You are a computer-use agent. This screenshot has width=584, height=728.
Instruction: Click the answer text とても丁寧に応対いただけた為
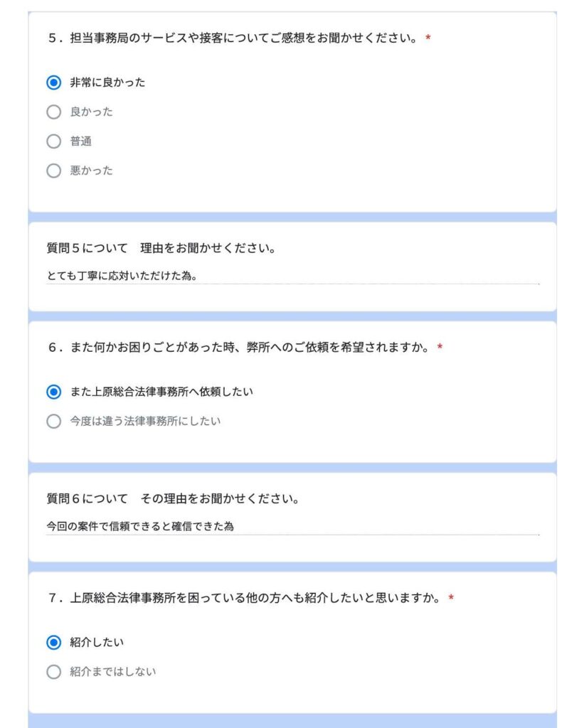tap(121, 277)
